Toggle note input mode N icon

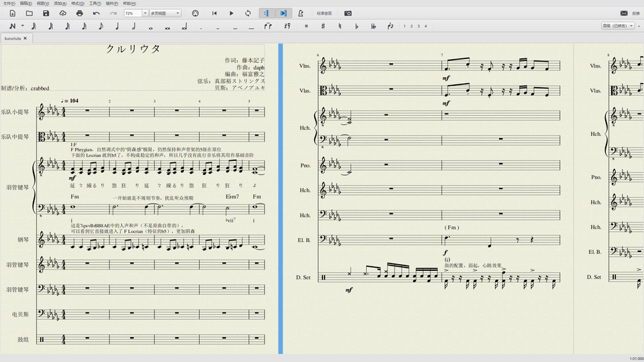[x=12, y=26]
